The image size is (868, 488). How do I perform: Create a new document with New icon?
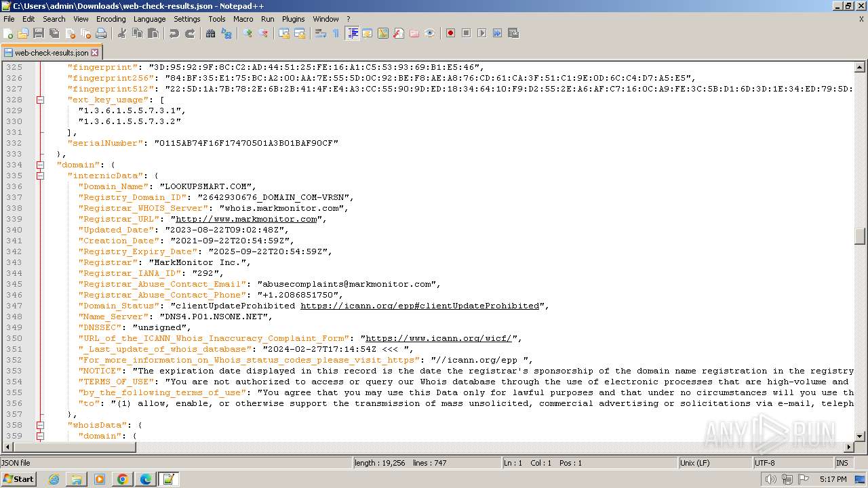point(8,33)
